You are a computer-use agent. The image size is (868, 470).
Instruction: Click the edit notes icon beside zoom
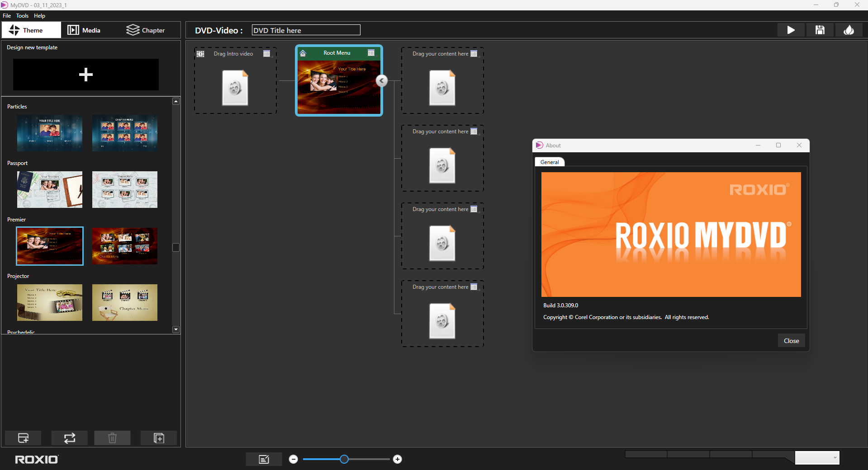click(264, 459)
